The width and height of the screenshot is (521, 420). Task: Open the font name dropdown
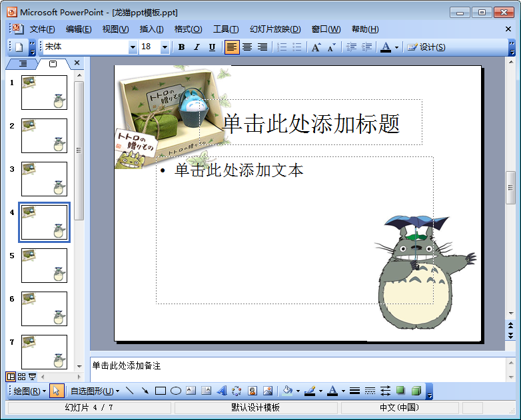click(x=133, y=47)
